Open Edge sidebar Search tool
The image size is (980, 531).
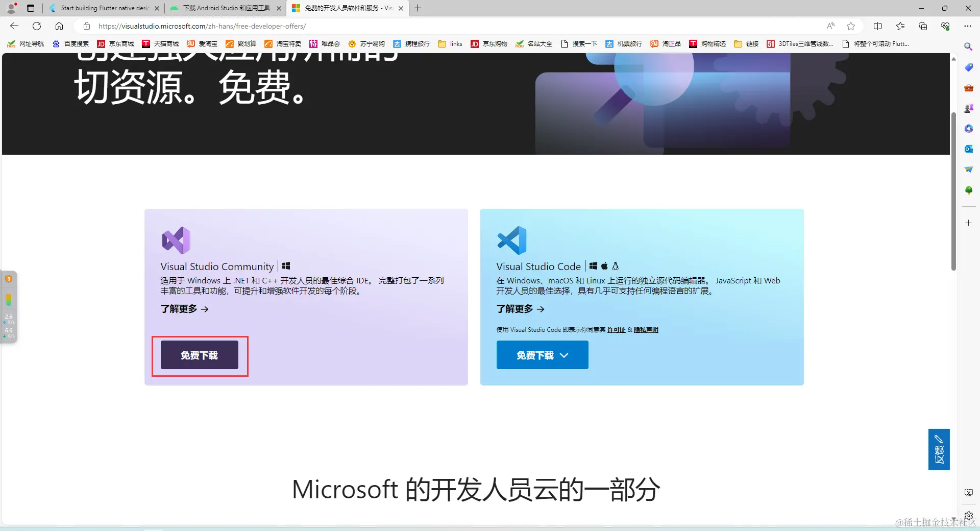968,46
